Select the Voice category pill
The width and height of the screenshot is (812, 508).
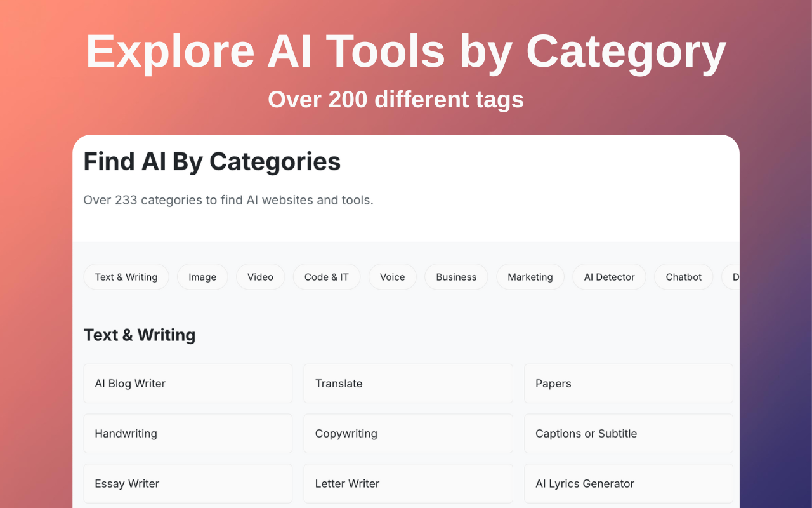point(392,277)
